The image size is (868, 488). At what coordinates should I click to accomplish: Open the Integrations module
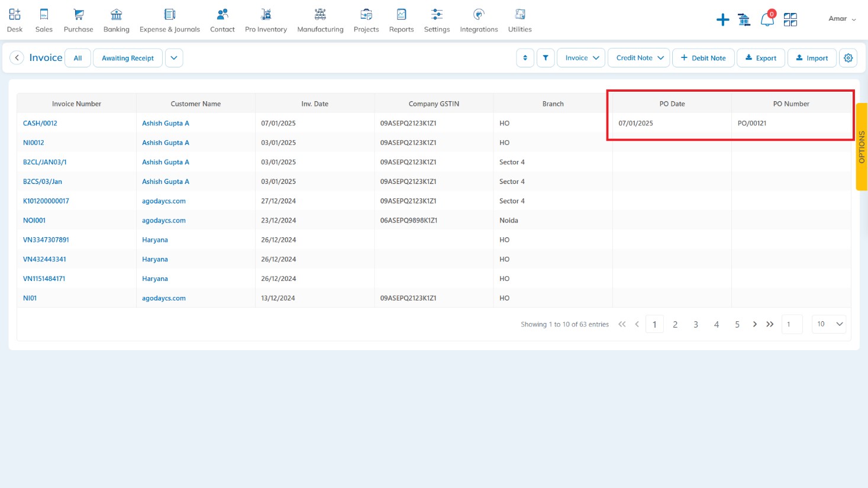tap(479, 20)
